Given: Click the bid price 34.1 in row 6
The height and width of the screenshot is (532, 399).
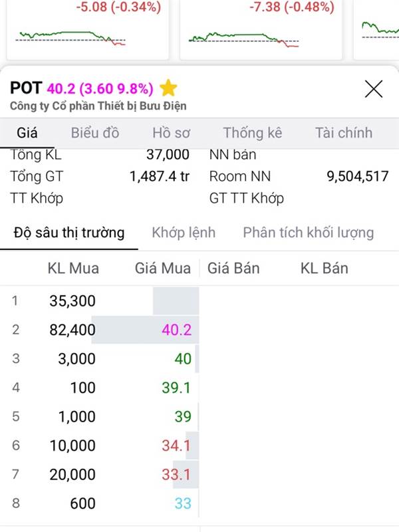Looking at the screenshot, I should coord(176,446).
